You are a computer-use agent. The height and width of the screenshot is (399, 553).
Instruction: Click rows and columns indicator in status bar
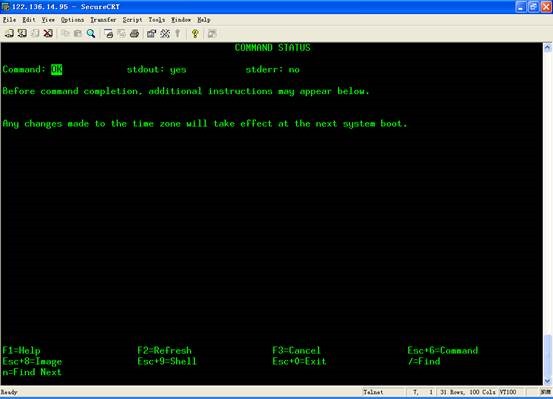[468, 392]
